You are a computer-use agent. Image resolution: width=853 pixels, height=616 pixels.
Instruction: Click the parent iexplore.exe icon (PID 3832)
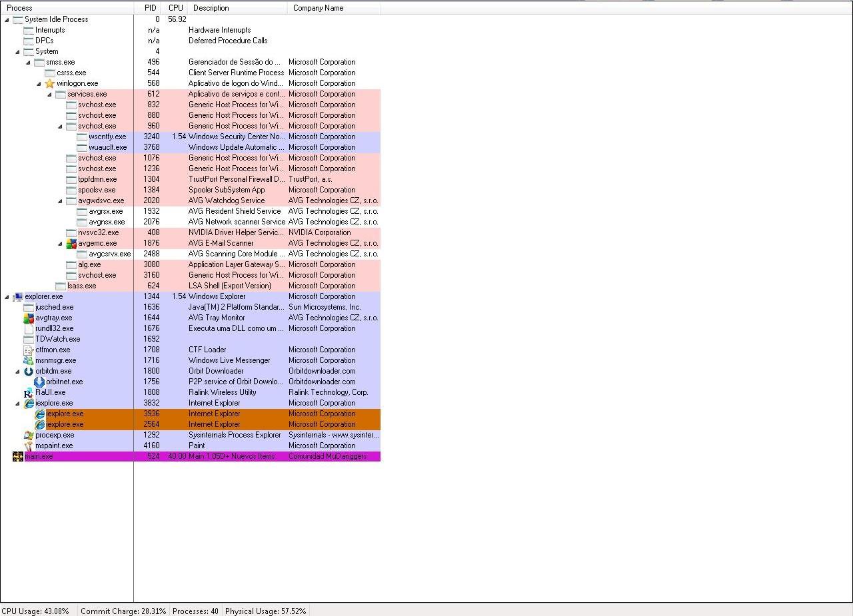tap(29, 403)
